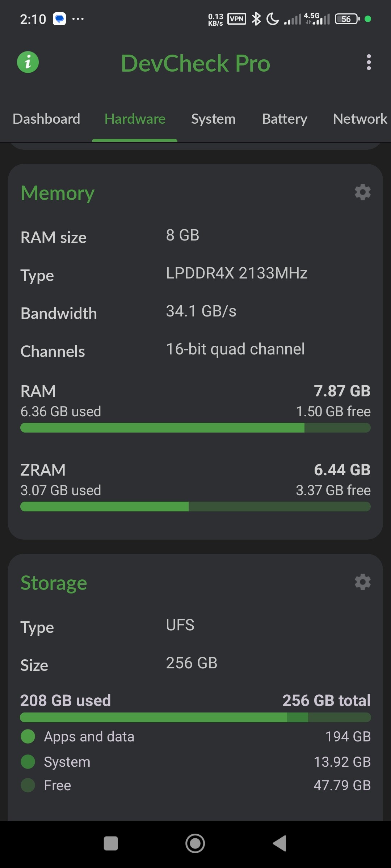The width and height of the screenshot is (391, 868).
Task: Tap the RAM usage progress bar
Action: click(x=195, y=428)
